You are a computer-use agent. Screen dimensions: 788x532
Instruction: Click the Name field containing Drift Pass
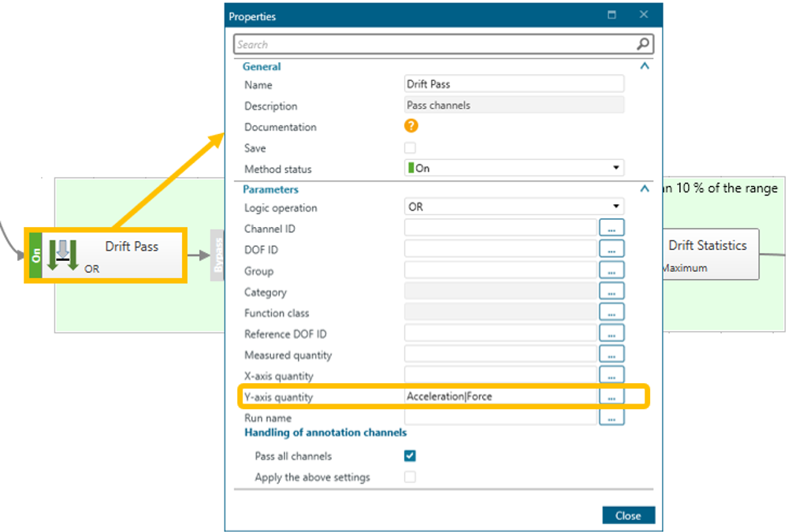[514, 84]
